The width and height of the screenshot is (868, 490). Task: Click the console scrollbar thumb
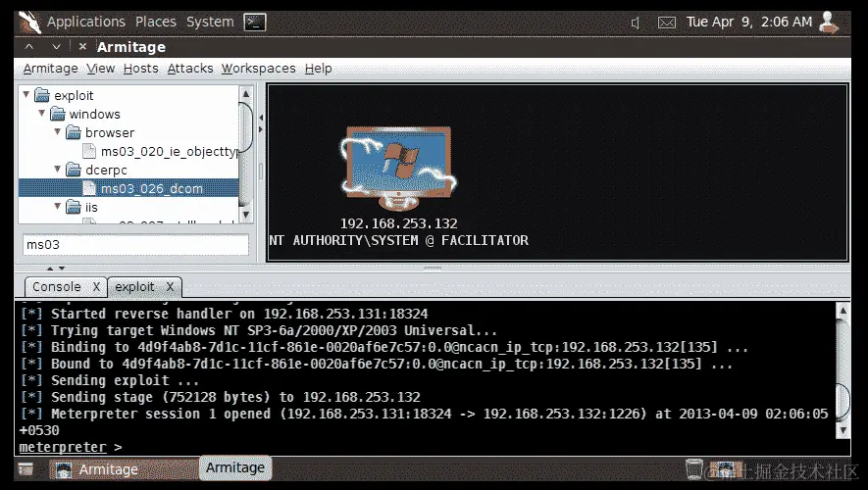click(843, 401)
